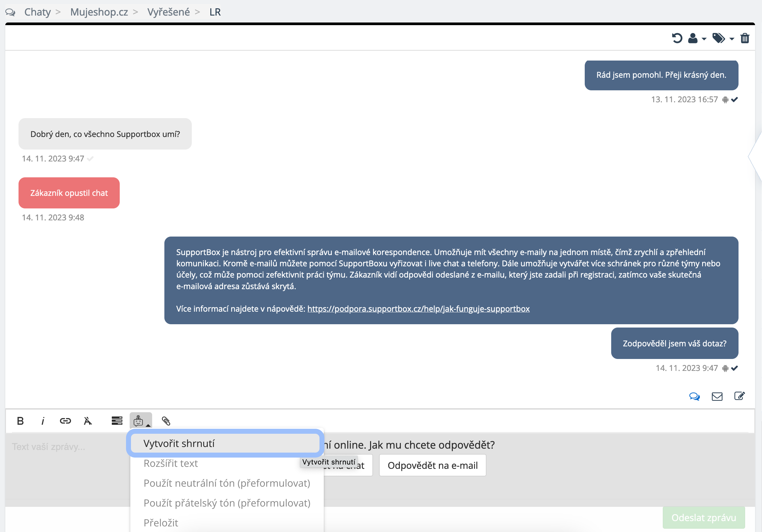The height and width of the screenshot is (532, 762).
Task: Open the assign agent person icon
Action: [693, 38]
